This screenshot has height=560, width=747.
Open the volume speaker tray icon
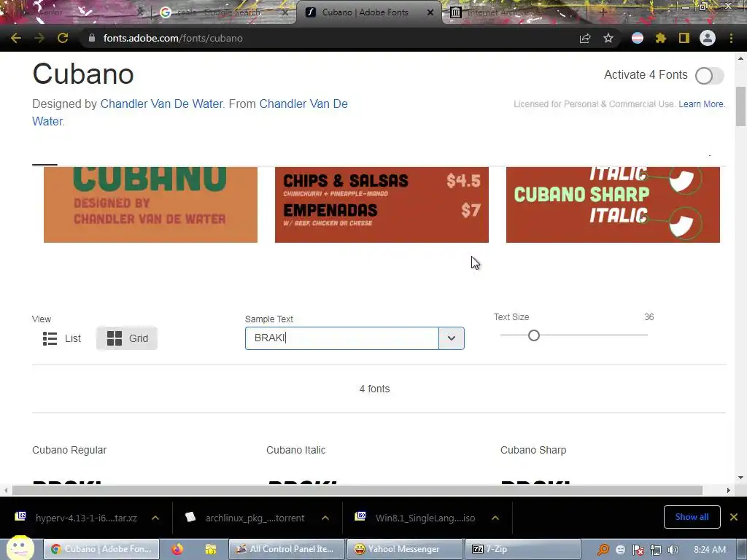pos(673,550)
